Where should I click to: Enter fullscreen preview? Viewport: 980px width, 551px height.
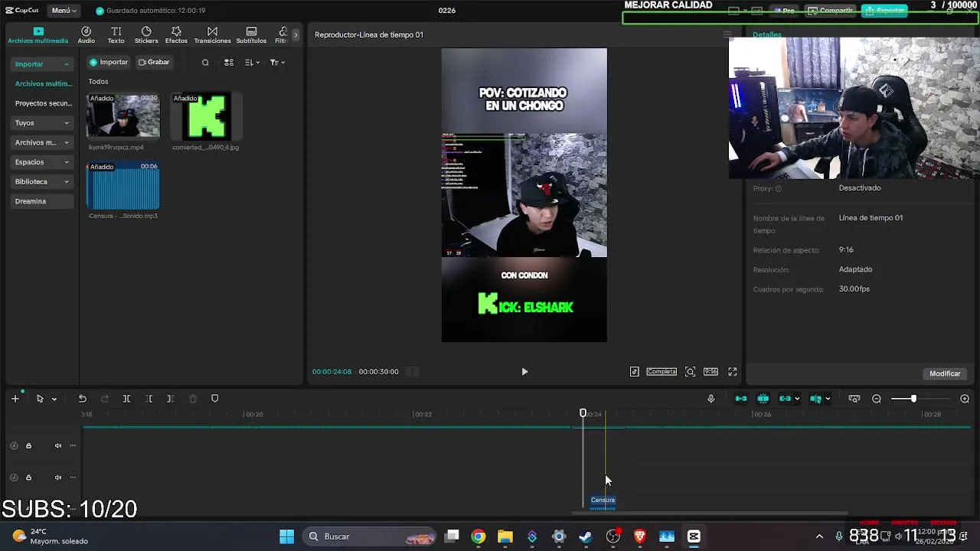[732, 372]
